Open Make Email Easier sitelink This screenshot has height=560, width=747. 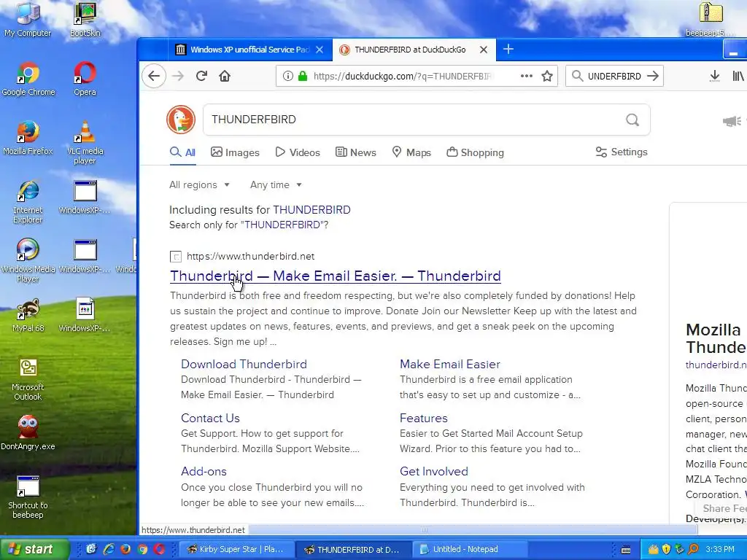pos(449,364)
